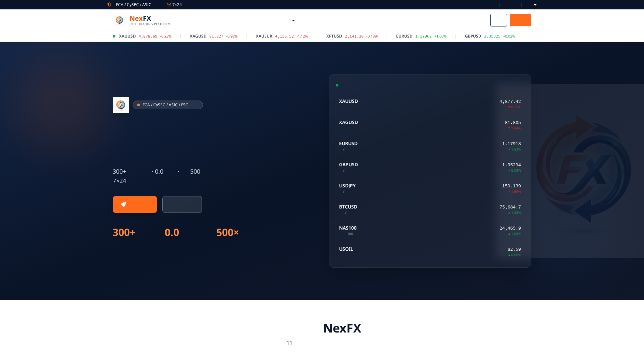
Task: Click the 159.139 price value
Action: 512,186
